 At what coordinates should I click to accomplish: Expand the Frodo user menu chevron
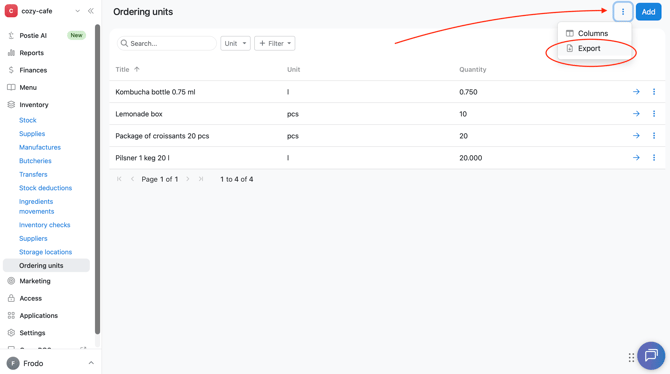pos(91,363)
